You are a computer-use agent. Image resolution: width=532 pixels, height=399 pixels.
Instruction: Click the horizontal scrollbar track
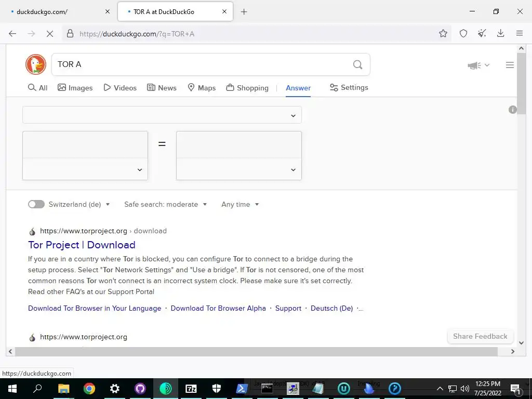[261, 352]
